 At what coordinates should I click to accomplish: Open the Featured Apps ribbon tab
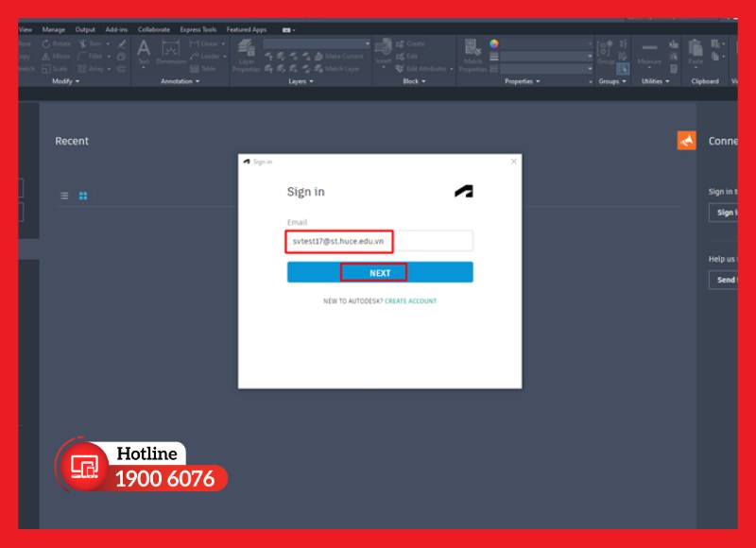click(247, 30)
